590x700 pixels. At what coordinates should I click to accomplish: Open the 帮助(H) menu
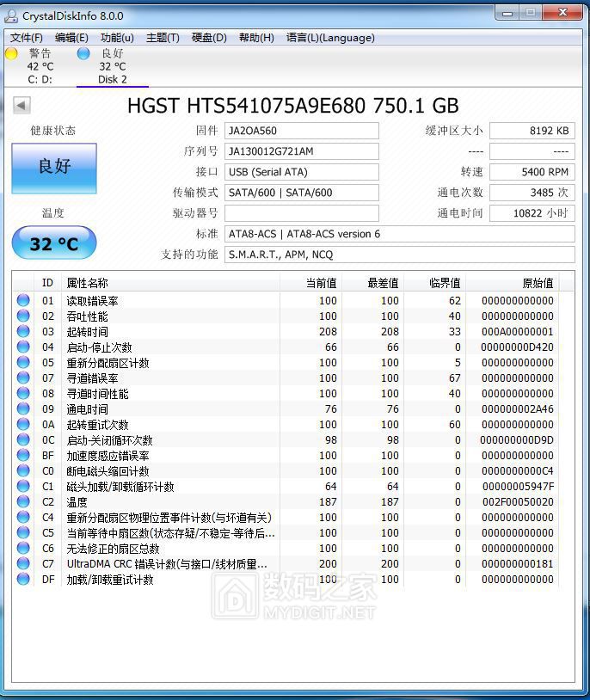[x=256, y=38]
